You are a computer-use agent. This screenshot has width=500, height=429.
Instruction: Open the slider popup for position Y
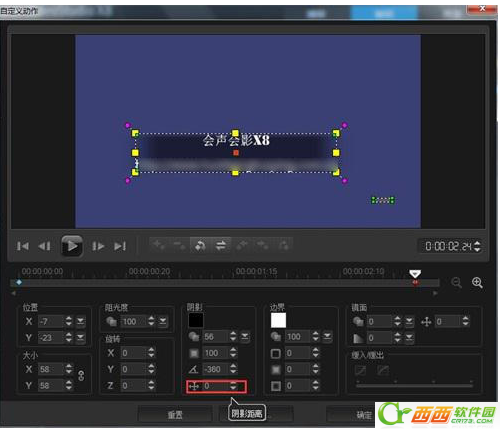coord(80,338)
